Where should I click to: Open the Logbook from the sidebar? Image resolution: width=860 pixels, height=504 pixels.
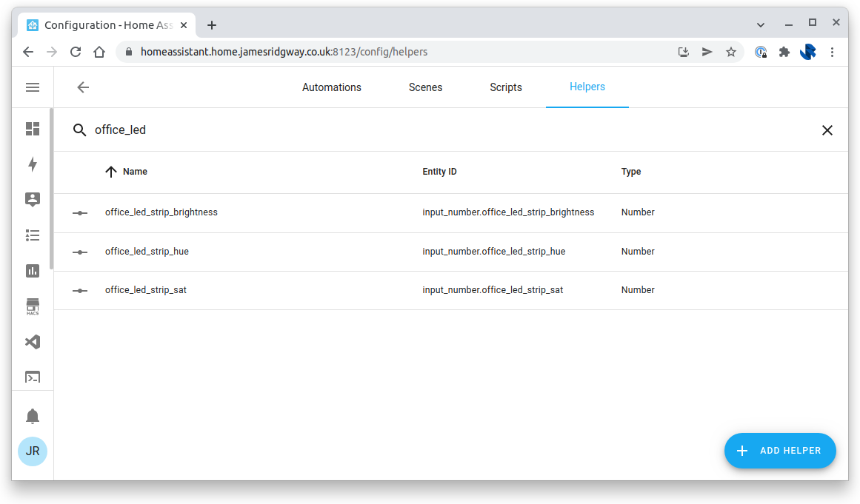33,235
